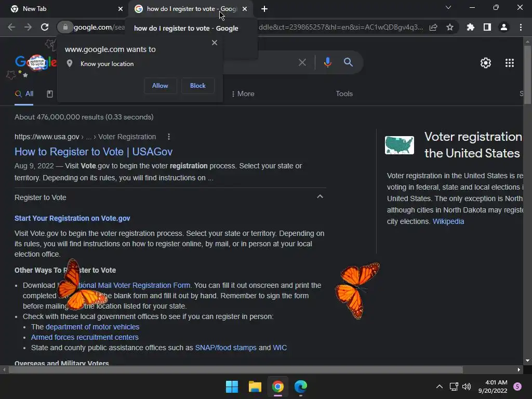Open the volume speaker tray icon
This screenshot has width=532, height=399.
[x=467, y=387]
